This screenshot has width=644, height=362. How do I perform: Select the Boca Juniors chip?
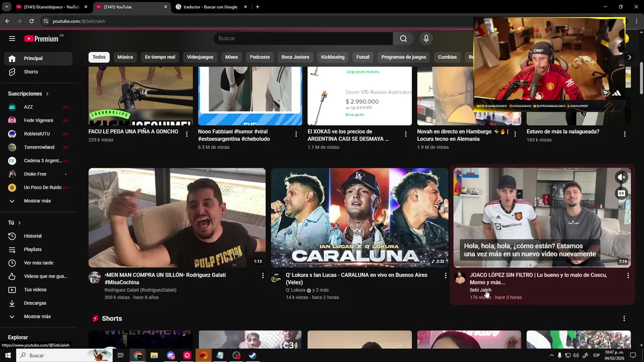click(295, 57)
